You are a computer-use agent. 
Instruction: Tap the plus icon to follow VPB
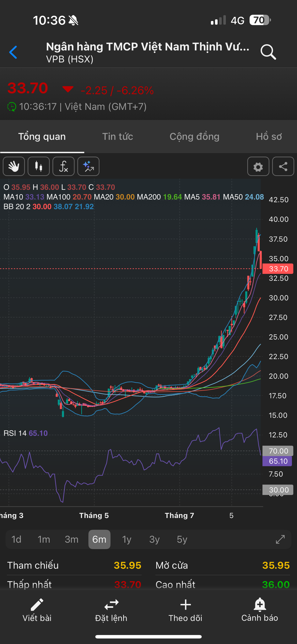186,605
